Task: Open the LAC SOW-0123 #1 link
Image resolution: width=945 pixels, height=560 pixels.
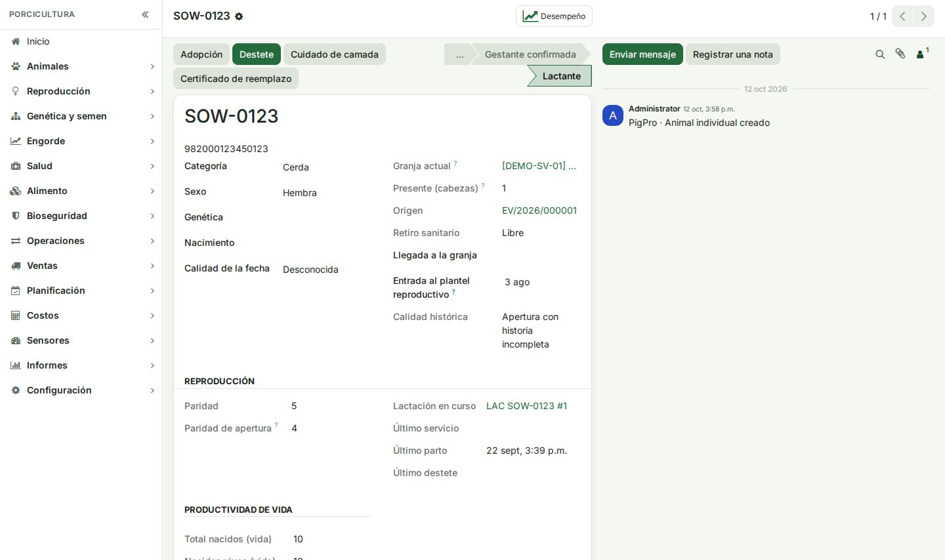Action: point(526,406)
